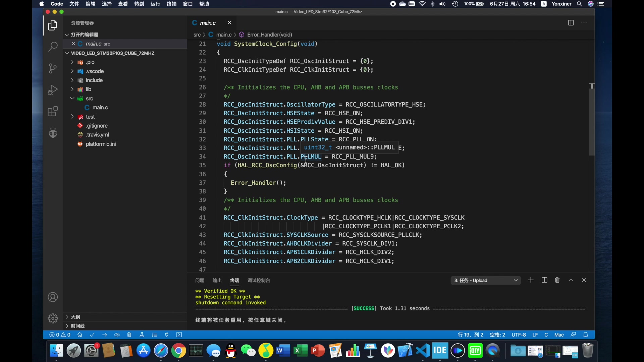Viewport: 644px width, 362px height.
Task: Expand the 大纲 outline section
Action: pyautogui.click(x=67, y=317)
